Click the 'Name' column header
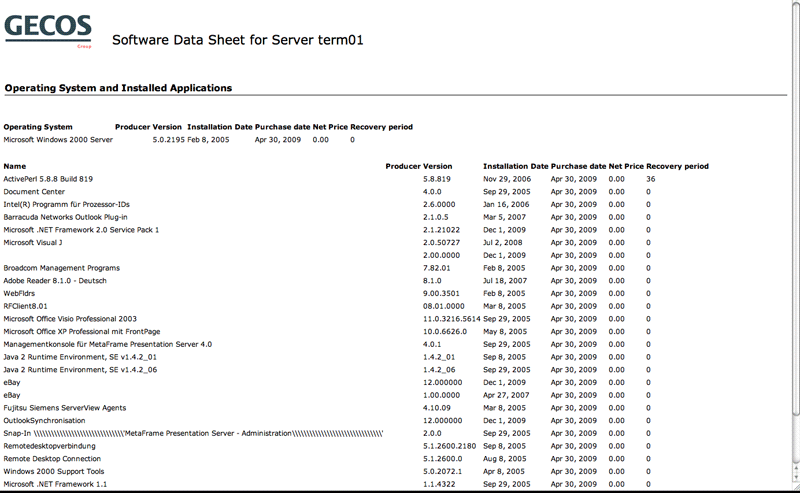The image size is (800, 493). coord(14,166)
